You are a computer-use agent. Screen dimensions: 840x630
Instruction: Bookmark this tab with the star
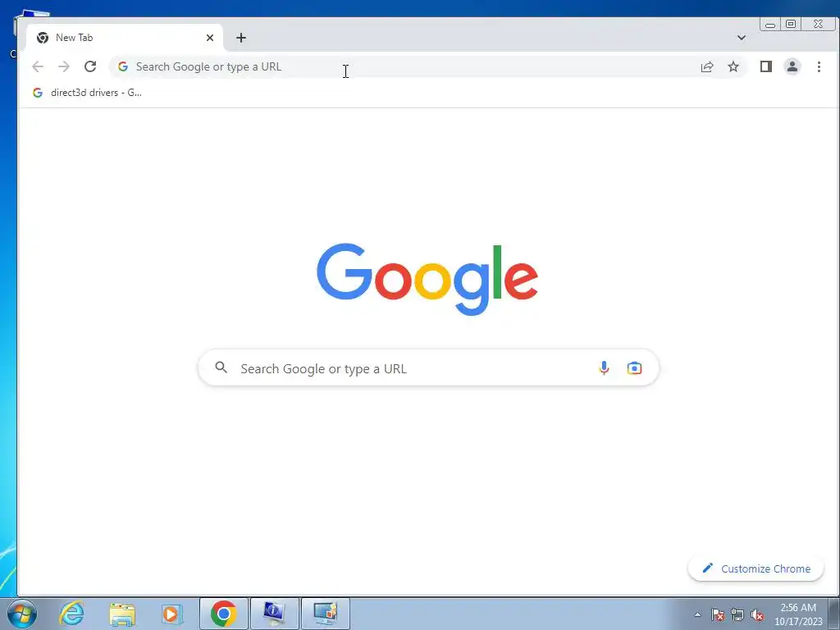[733, 66]
